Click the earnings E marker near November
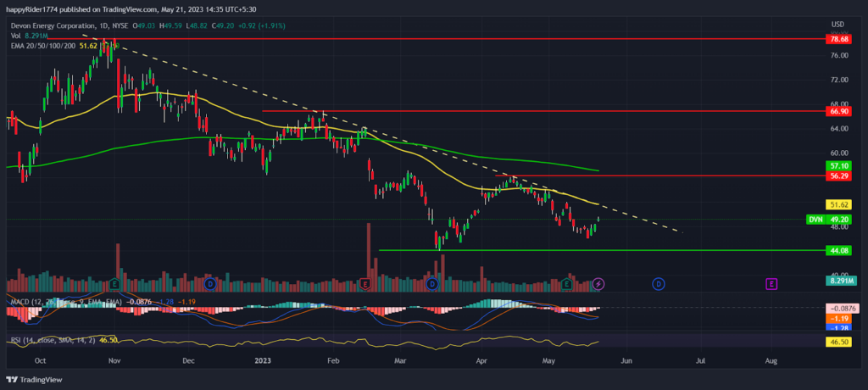This screenshot has height=390, width=868. [x=114, y=284]
